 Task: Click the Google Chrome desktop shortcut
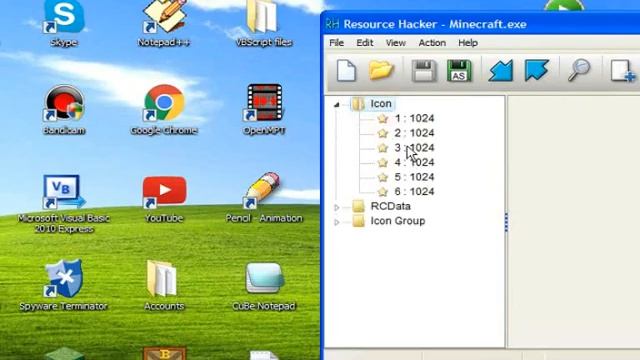pyautogui.click(x=164, y=109)
